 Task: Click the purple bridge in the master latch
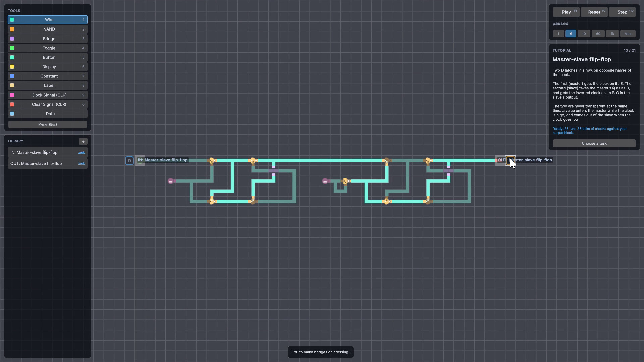click(x=274, y=171)
